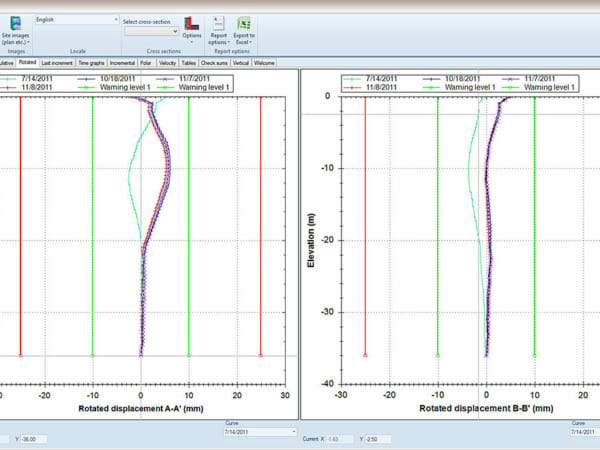
Task: Click the 'Rotated displacement B-B' (mm)' axis title
Action: (x=486, y=409)
